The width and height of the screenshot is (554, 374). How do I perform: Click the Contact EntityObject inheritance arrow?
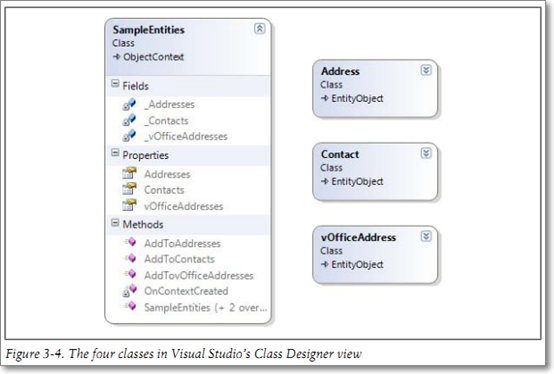point(325,181)
